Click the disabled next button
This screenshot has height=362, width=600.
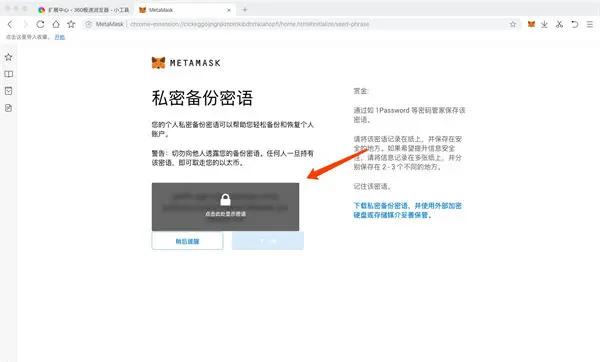pos(268,241)
